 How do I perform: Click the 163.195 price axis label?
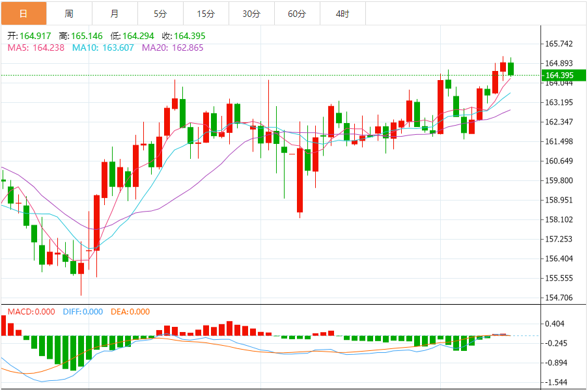tap(559, 102)
